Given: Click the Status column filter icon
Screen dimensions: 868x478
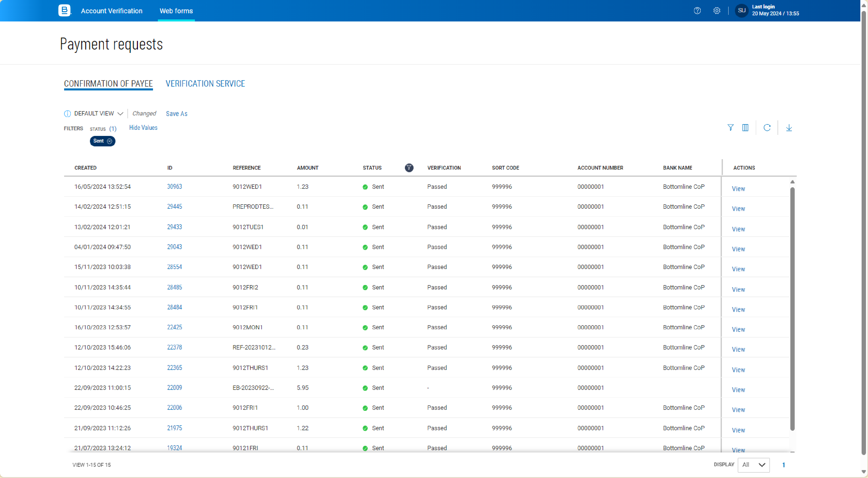Looking at the screenshot, I should 409,168.
